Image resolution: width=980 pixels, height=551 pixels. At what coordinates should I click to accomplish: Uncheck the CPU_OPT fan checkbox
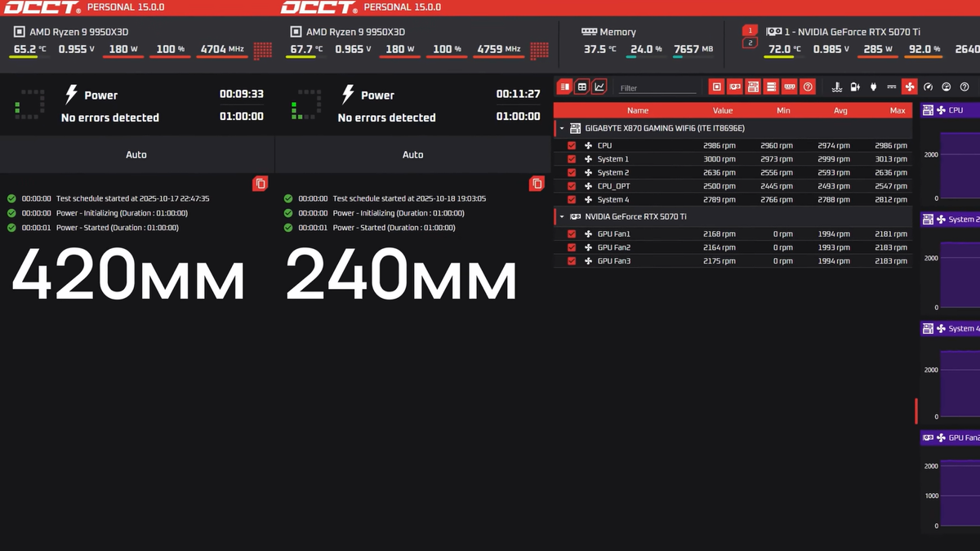pyautogui.click(x=572, y=186)
